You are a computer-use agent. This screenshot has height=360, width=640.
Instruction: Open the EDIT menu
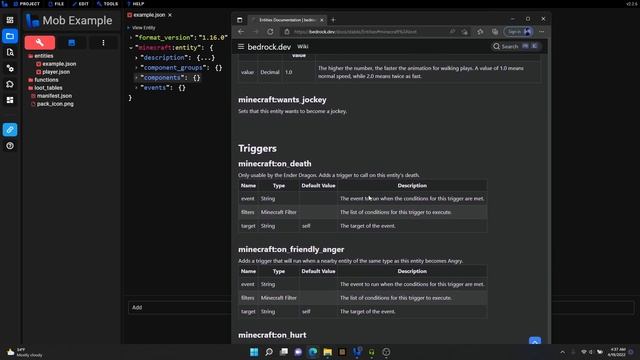(80, 4)
